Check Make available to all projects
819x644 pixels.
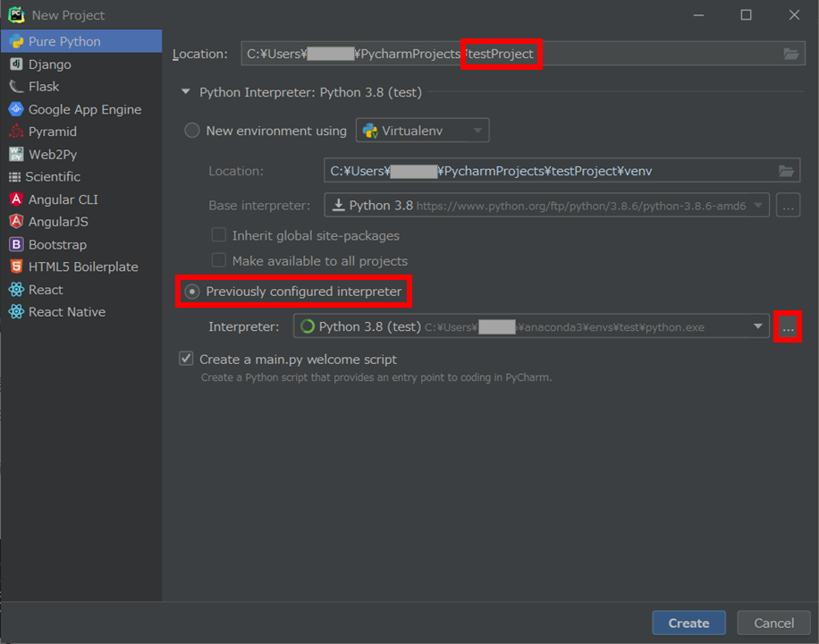click(218, 260)
